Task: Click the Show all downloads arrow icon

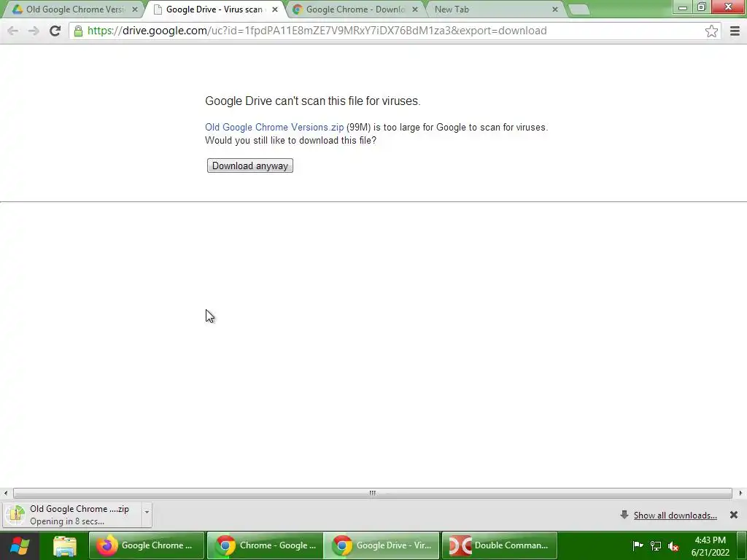Action: coord(624,515)
